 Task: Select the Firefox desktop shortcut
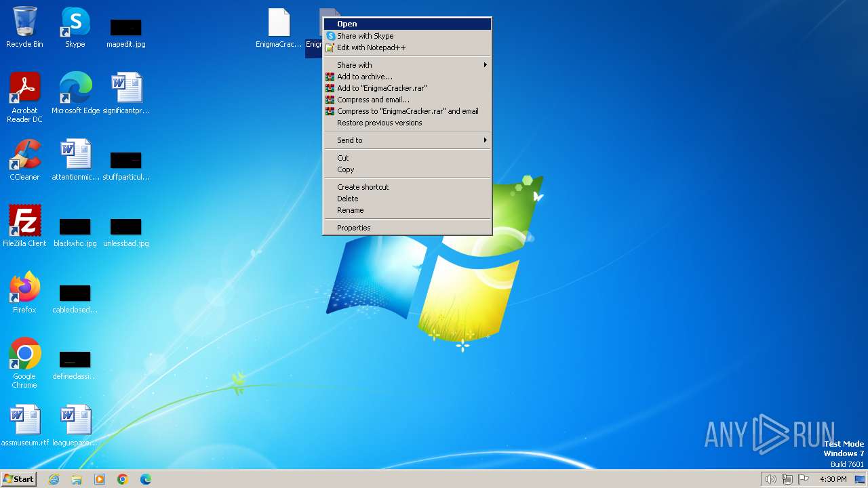(x=24, y=293)
